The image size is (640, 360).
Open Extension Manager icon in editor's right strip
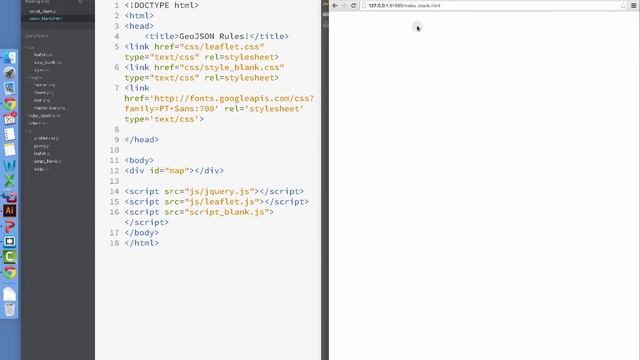[x=325, y=15]
